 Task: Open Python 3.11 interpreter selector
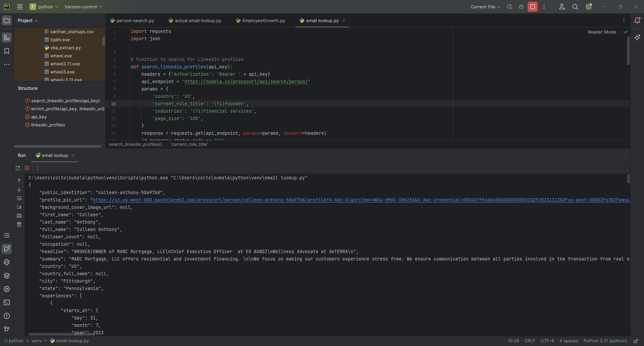click(x=605, y=341)
